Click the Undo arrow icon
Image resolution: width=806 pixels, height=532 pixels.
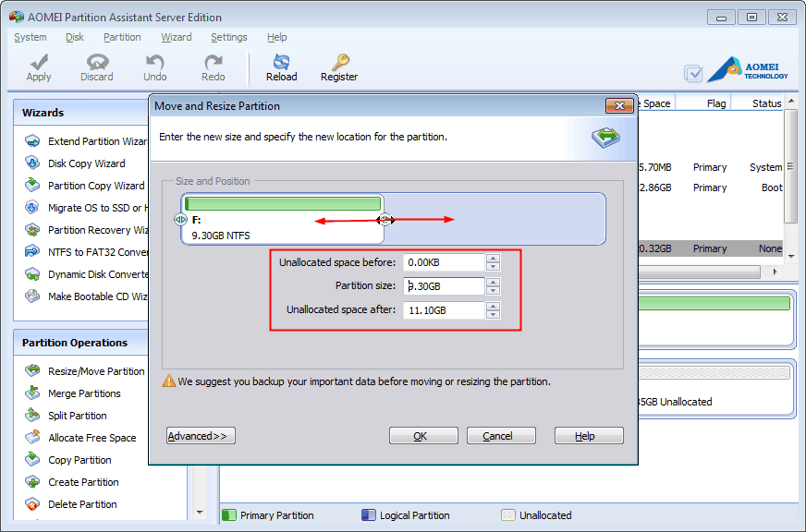click(154, 62)
